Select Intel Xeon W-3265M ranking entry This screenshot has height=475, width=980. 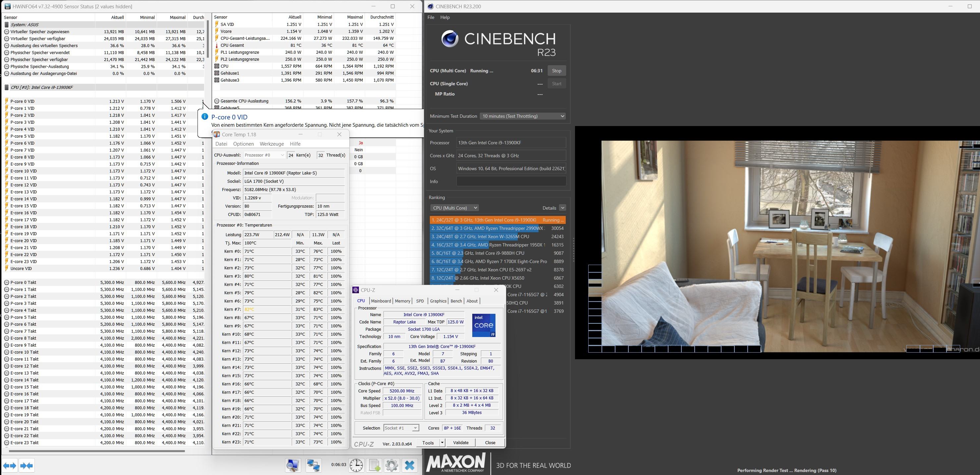pos(497,237)
